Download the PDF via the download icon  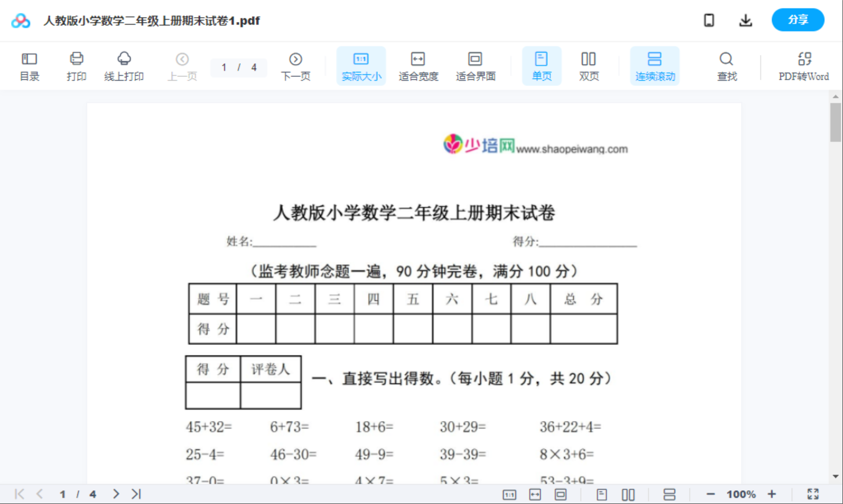coord(746,20)
